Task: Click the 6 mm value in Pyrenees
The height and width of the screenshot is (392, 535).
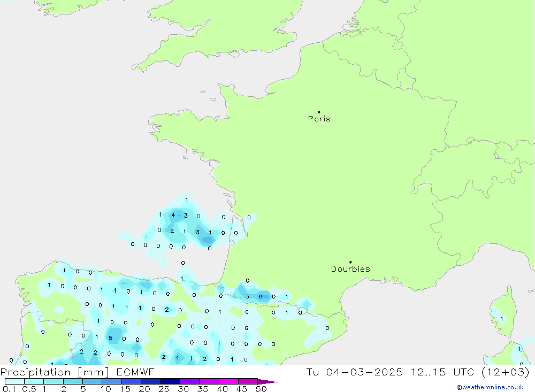Action: coord(261,296)
